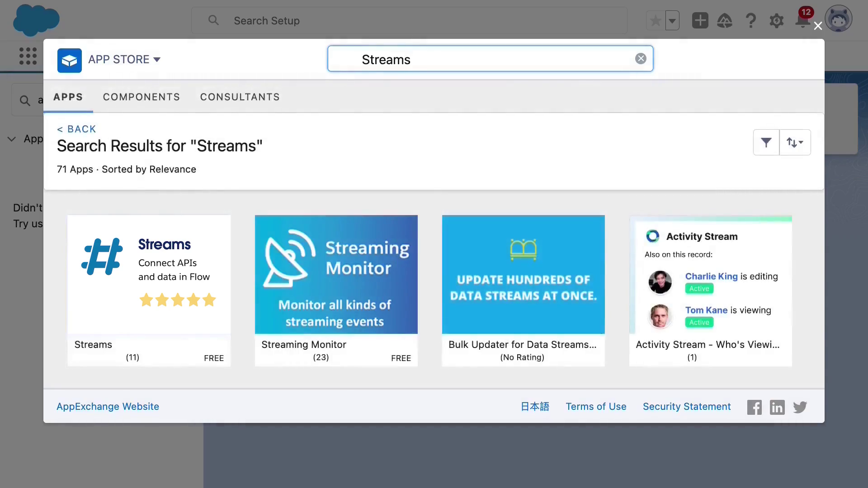Open the user profile avatar
868x488 pixels.
click(839, 19)
